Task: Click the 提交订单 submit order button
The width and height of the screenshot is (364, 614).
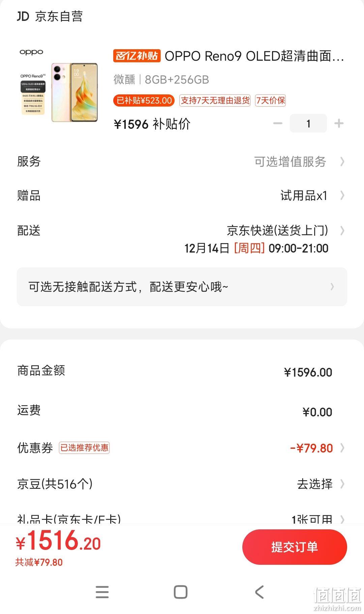Action: click(x=295, y=547)
